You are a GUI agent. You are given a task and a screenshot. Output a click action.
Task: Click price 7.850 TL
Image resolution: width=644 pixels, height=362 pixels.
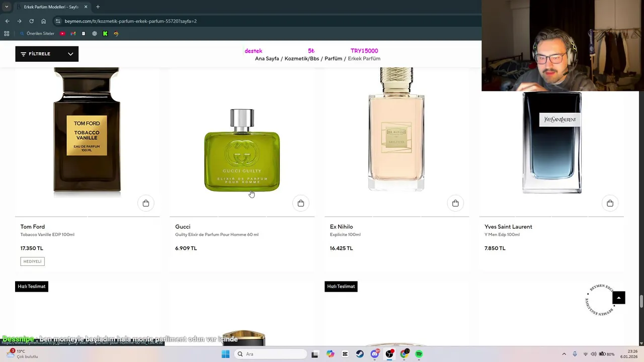tap(495, 248)
